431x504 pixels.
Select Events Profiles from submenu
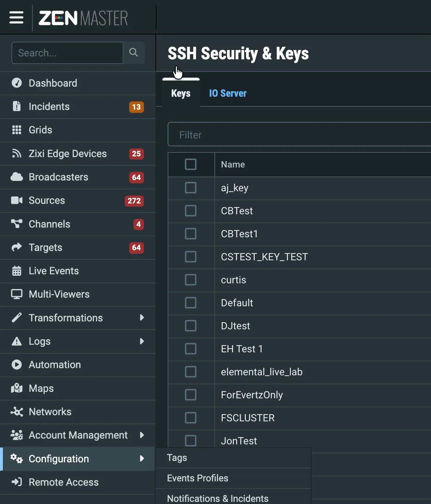tap(233, 478)
